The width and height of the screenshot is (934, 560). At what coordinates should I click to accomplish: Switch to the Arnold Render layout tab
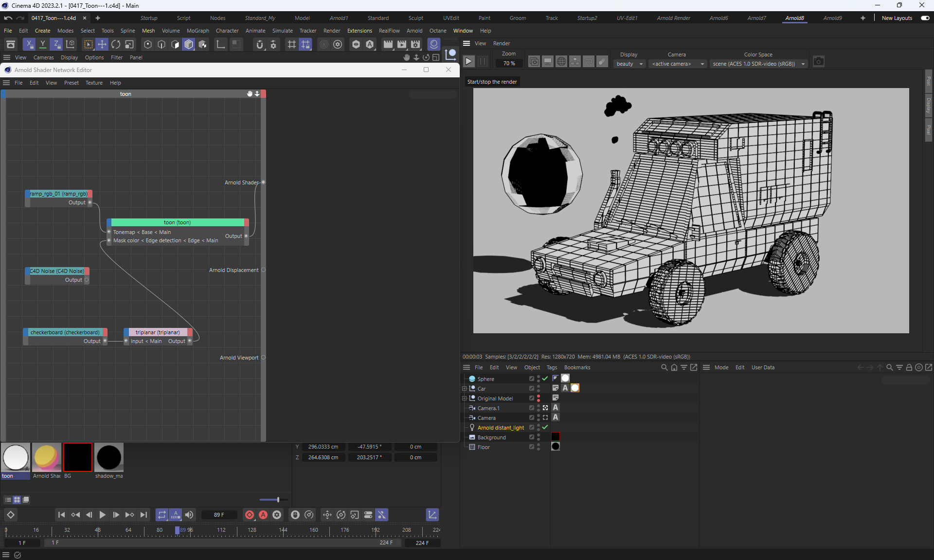673,18
